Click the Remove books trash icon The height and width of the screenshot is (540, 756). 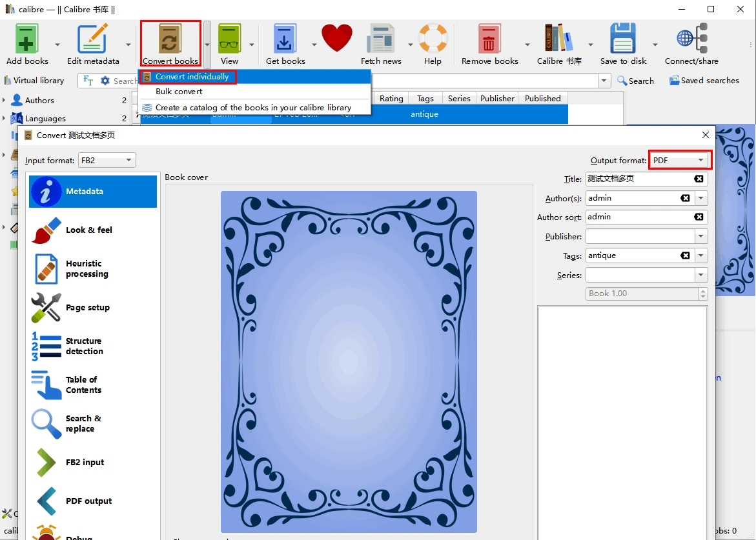pos(489,39)
